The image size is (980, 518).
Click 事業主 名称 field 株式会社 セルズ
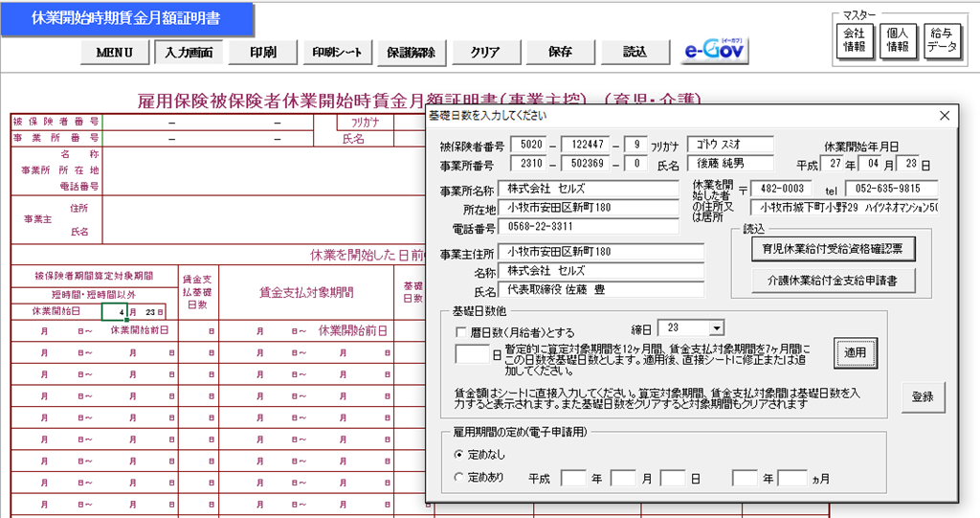pos(601,270)
